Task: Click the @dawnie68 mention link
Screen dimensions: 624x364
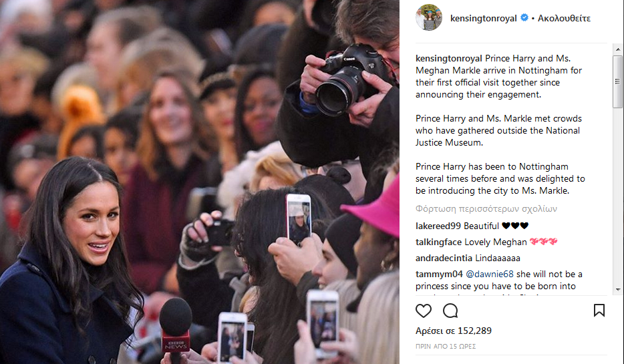Action: click(490, 275)
